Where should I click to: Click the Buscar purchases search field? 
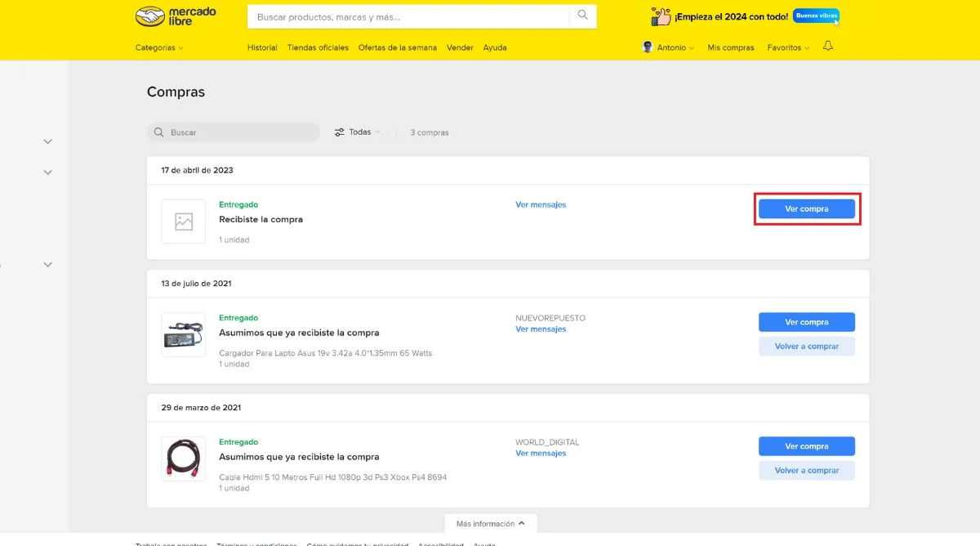coord(233,132)
